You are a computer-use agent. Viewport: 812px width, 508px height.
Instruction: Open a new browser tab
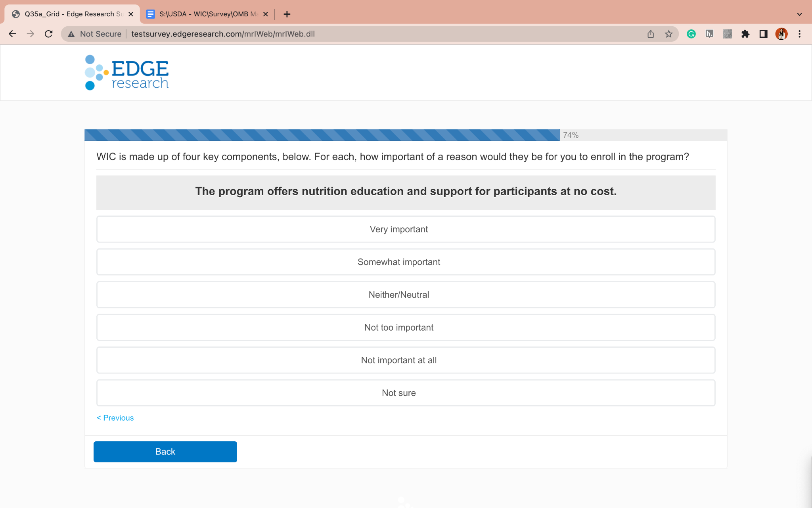point(287,14)
